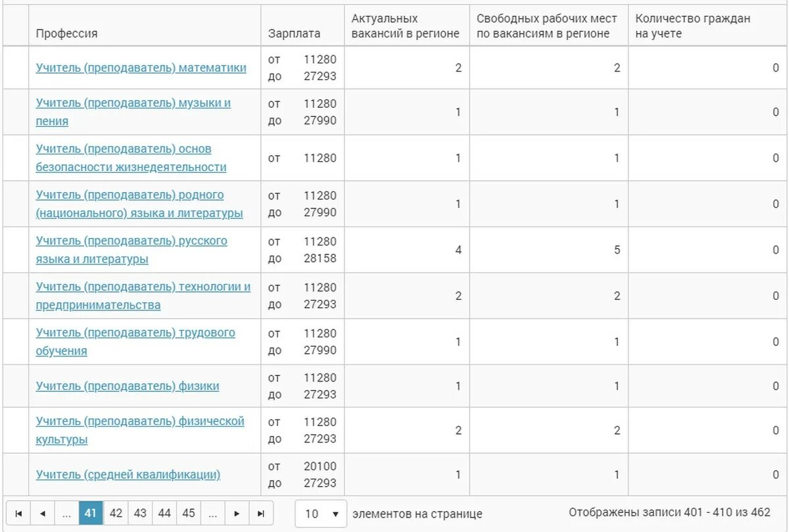Open Учитель (преподаватель) математики link
This screenshot has width=789, height=532.
[x=141, y=68]
